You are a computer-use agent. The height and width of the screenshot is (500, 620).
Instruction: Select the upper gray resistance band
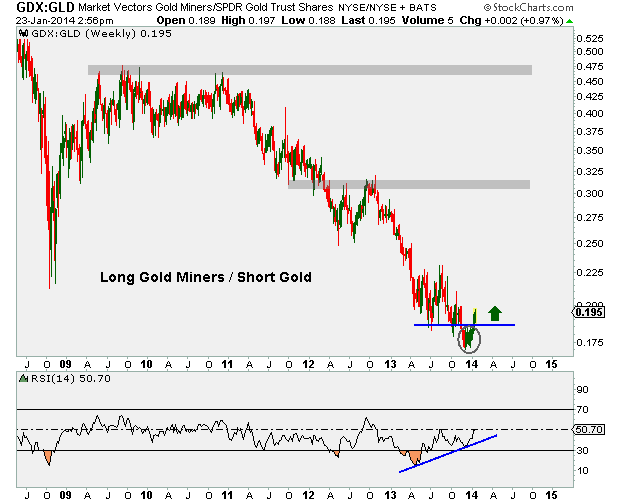click(310, 70)
